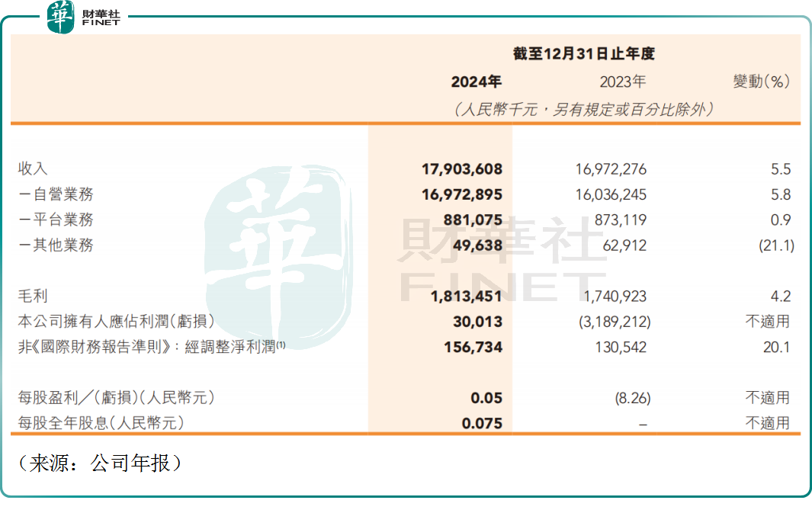Select the row label 平台業務
Viewport: 812px width, 513px height.
[56, 220]
